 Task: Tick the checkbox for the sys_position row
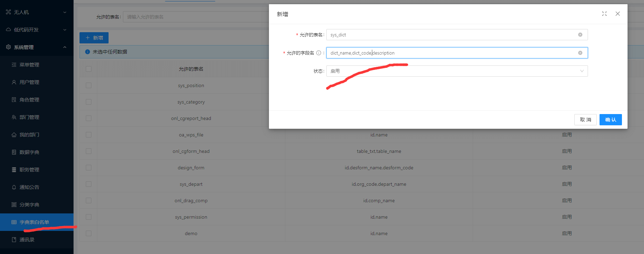[89, 85]
